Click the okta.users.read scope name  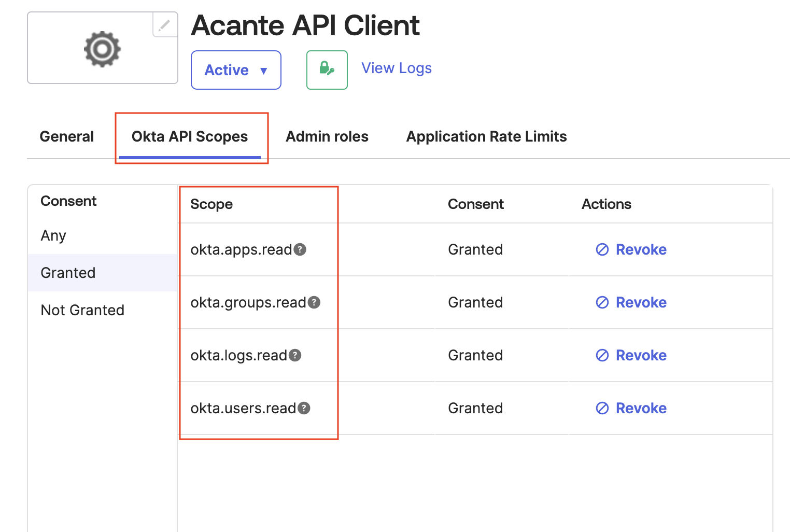[x=243, y=409]
